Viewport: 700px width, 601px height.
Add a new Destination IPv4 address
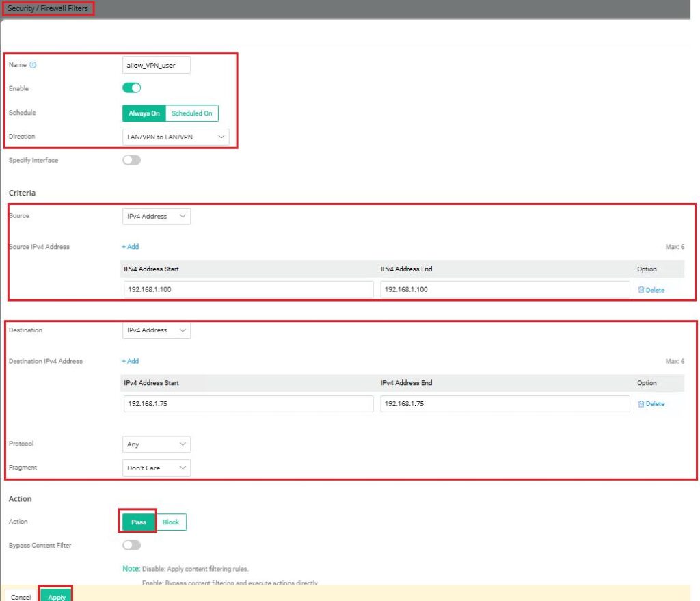[x=130, y=361]
